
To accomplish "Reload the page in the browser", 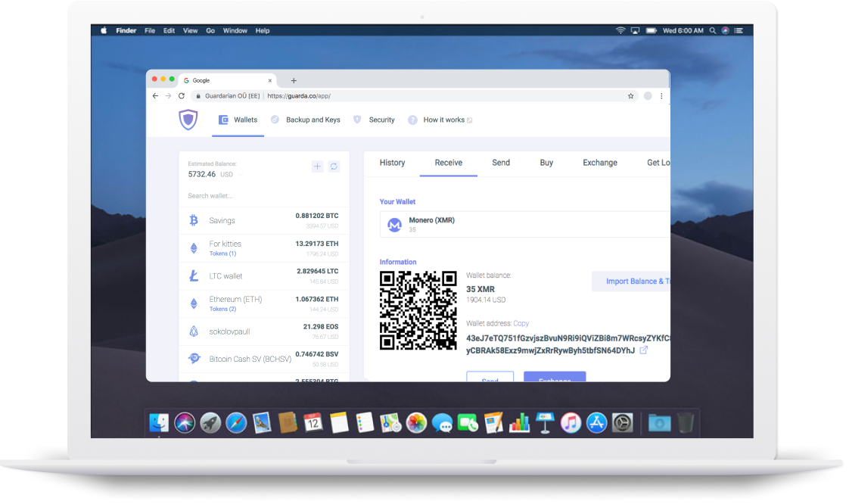I will 182,96.
